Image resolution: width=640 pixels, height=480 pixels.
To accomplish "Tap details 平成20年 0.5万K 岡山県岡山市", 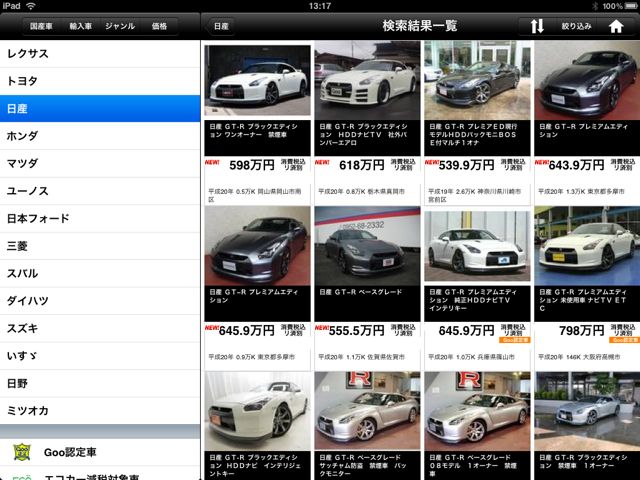I will point(255,195).
